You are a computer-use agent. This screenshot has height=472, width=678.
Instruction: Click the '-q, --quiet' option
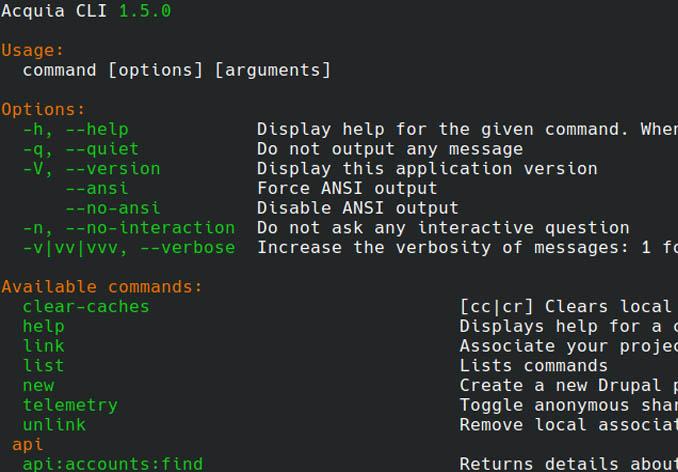point(81,149)
